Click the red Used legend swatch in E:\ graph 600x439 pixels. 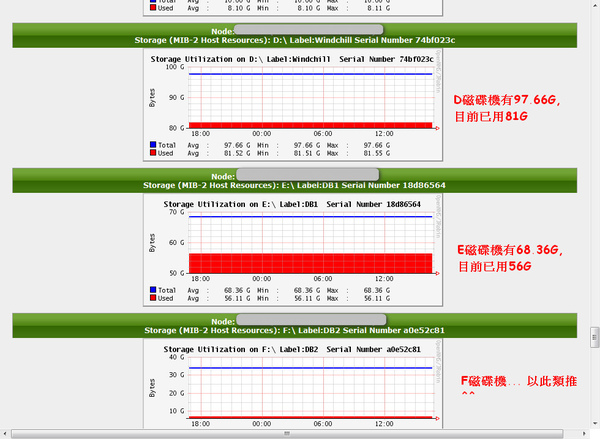[153, 298]
